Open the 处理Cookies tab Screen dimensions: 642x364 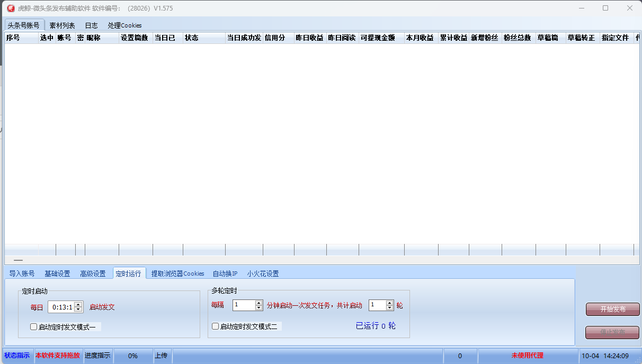pos(124,25)
